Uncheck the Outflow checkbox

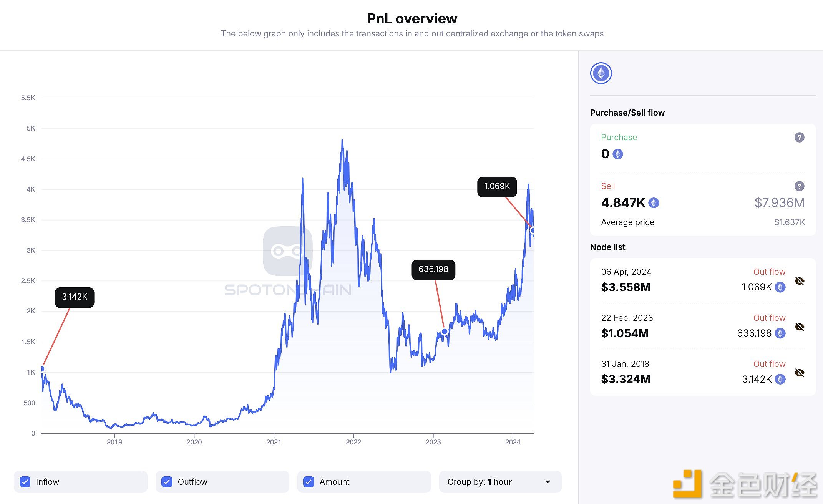tap(167, 482)
